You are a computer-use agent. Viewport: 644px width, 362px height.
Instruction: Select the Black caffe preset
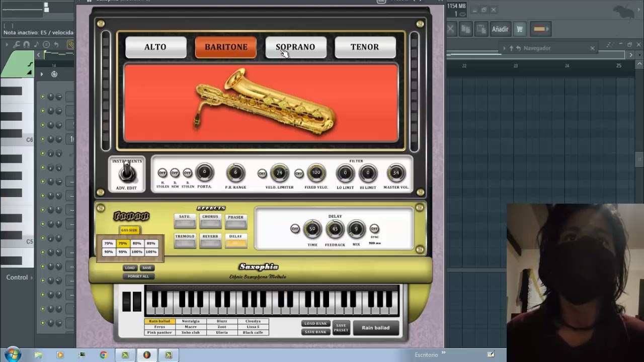253,332
